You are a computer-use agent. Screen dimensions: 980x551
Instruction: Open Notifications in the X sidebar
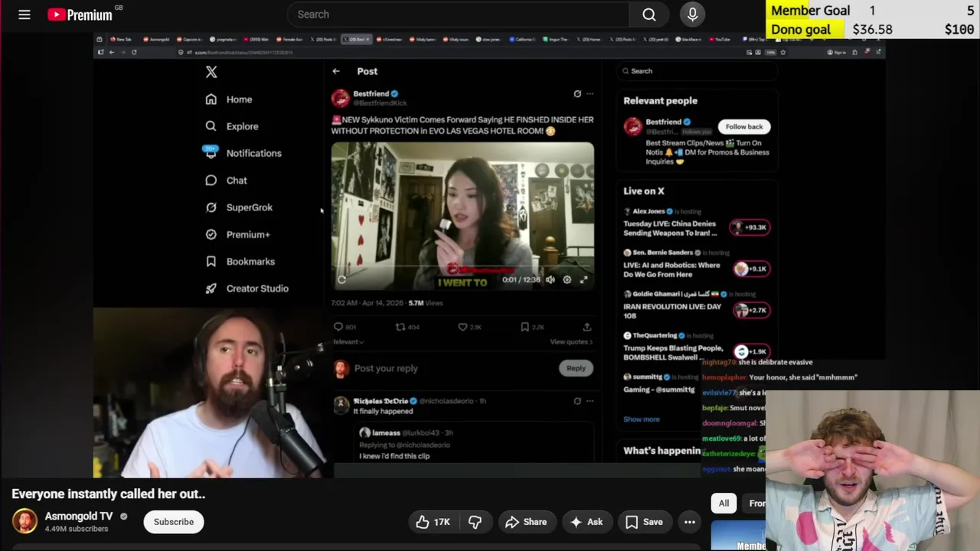[x=243, y=153]
